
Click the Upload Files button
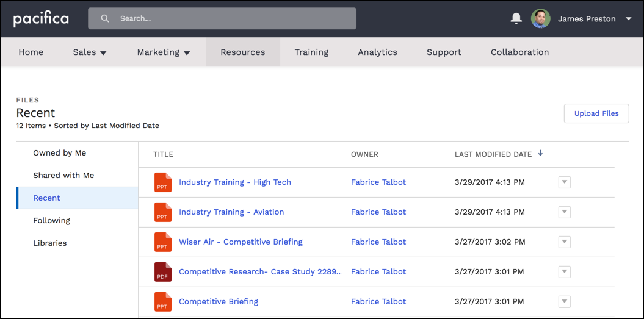(596, 113)
